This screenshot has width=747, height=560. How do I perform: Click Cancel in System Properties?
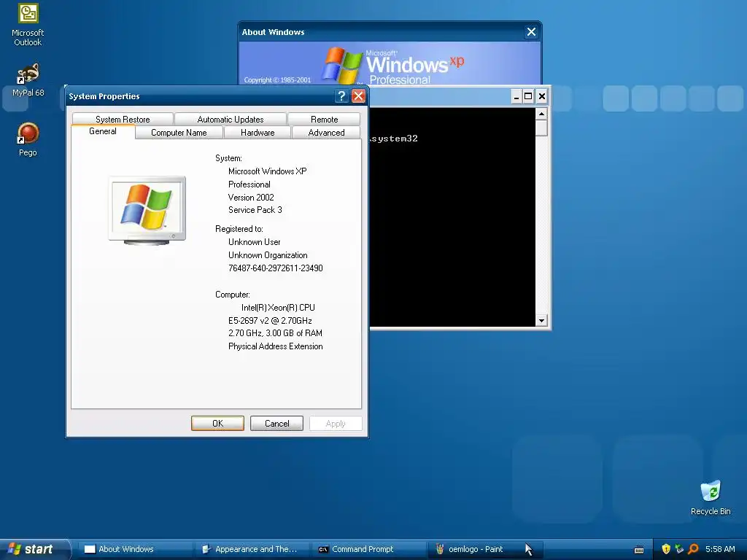click(x=276, y=424)
